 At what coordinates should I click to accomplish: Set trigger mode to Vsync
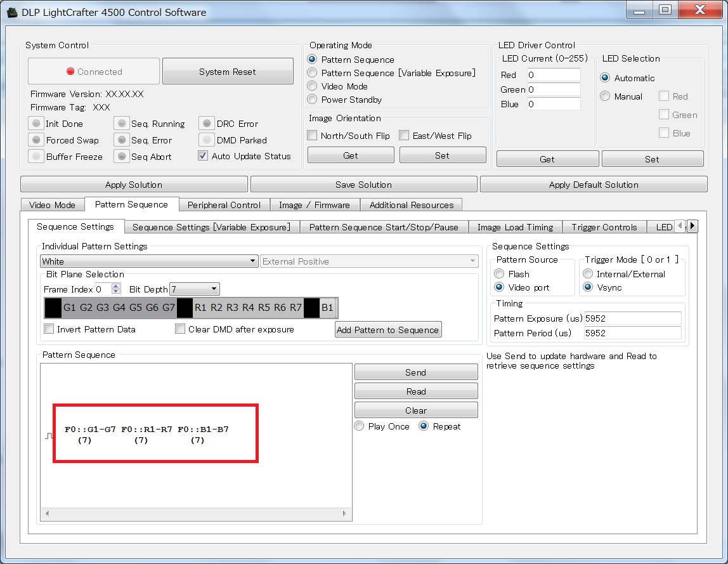(588, 287)
